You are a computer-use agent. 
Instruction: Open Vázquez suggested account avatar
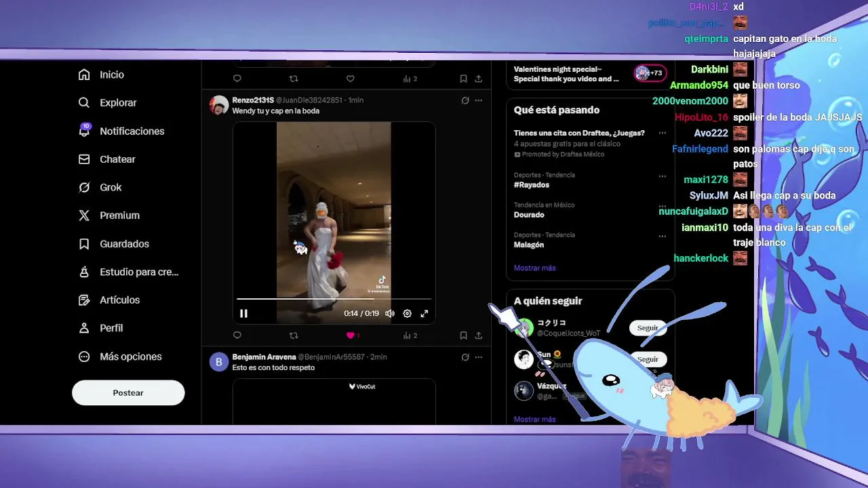pyautogui.click(x=524, y=391)
